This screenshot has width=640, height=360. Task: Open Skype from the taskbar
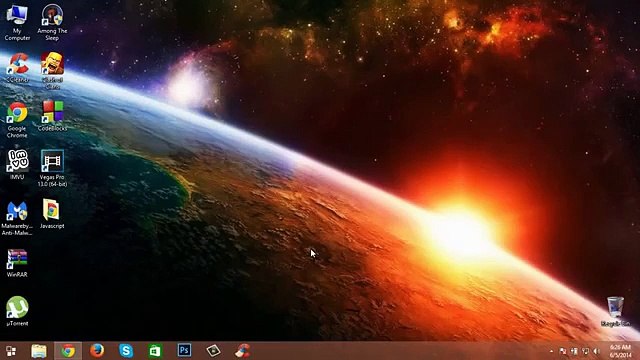[x=126, y=351]
